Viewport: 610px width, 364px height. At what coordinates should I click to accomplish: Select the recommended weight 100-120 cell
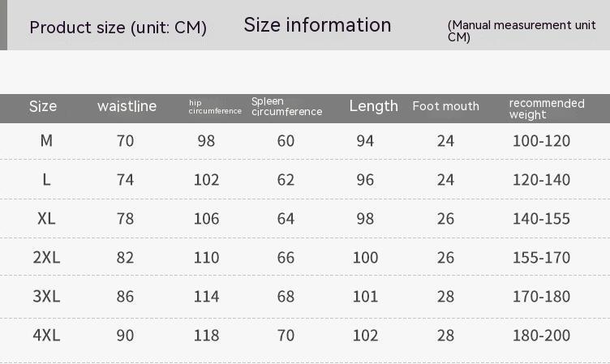point(541,141)
